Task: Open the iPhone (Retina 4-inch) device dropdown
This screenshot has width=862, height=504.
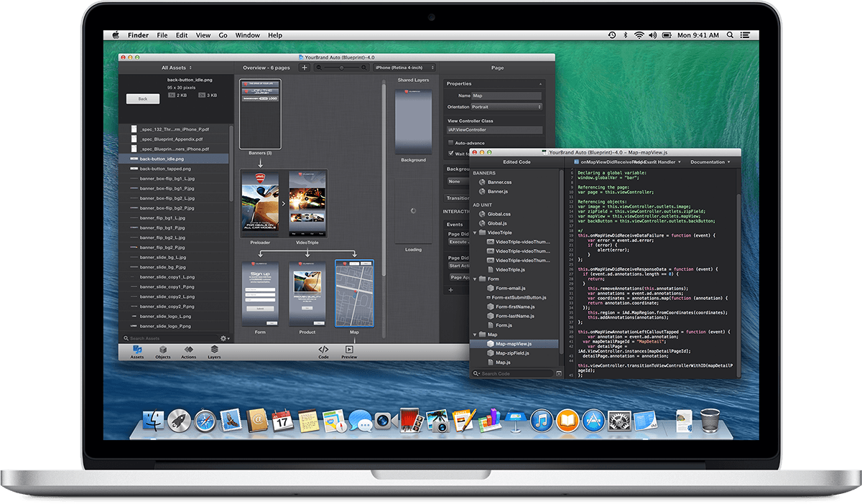Action: point(404,67)
